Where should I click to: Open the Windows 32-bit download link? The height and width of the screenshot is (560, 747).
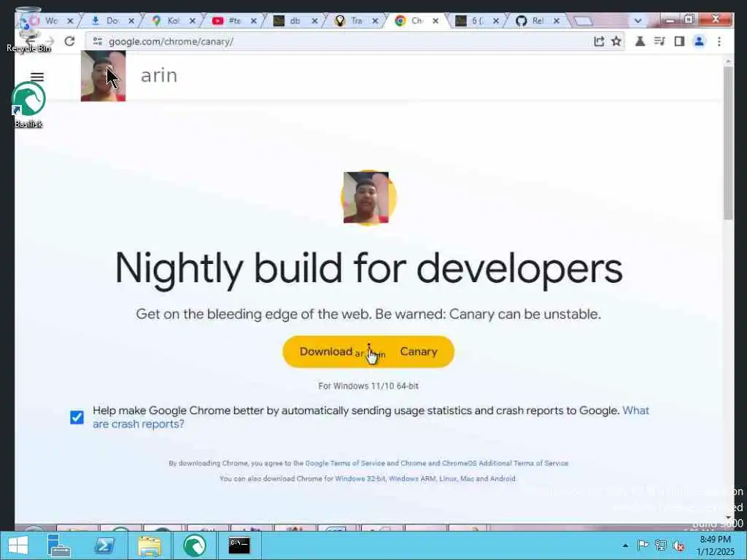pyautogui.click(x=360, y=478)
